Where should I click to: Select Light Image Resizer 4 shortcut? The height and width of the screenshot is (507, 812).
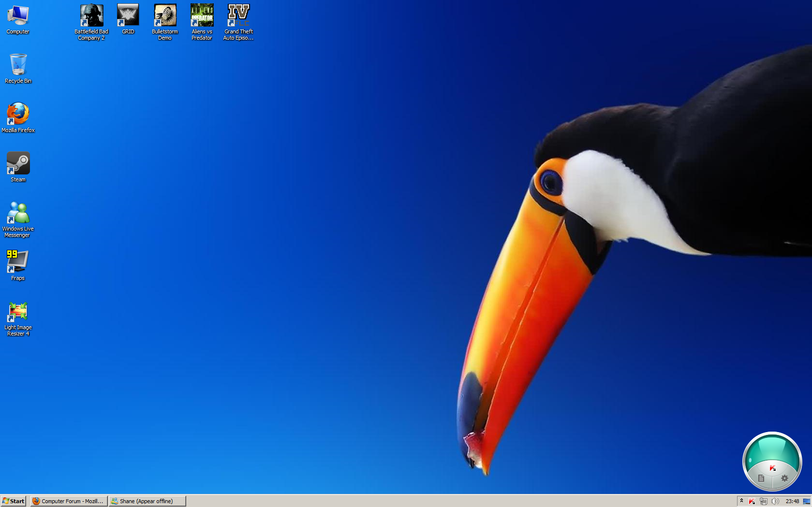[x=18, y=319]
